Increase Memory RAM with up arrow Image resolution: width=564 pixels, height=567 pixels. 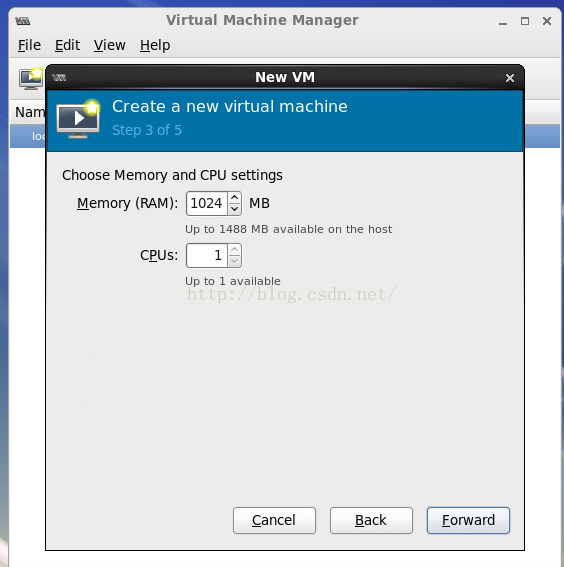(x=235, y=197)
